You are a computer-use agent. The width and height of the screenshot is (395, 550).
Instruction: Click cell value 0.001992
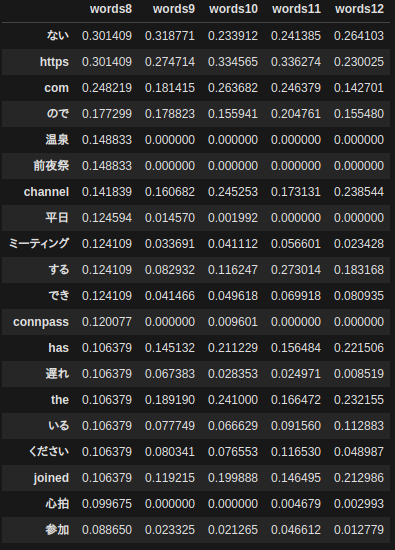pos(233,218)
